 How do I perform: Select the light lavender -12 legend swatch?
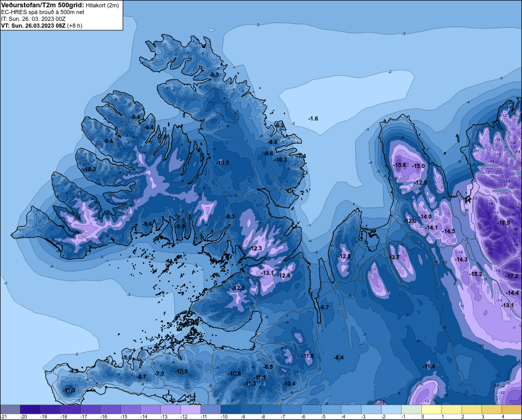click(191, 409)
